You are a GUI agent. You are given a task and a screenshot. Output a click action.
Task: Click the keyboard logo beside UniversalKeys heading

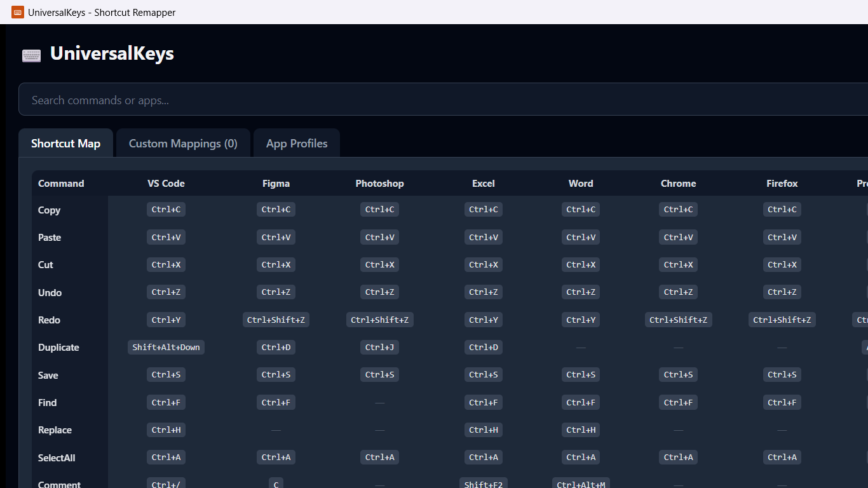(31, 55)
